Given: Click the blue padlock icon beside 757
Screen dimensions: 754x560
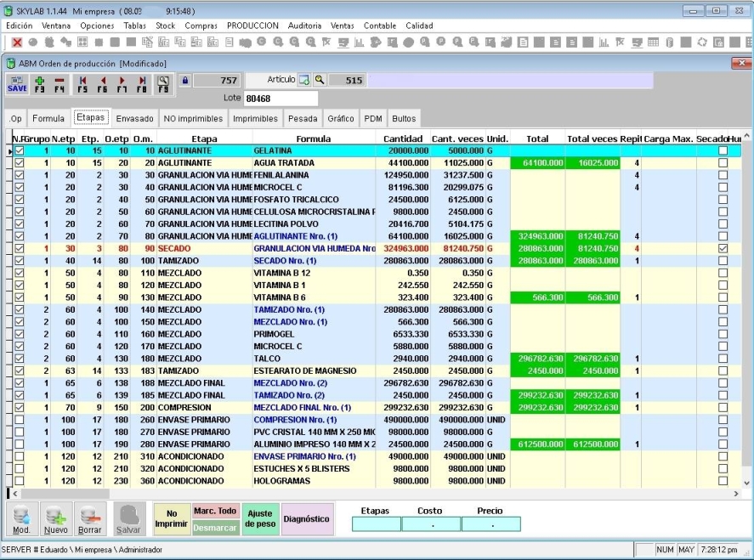Looking at the screenshot, I should click(185, 80).
